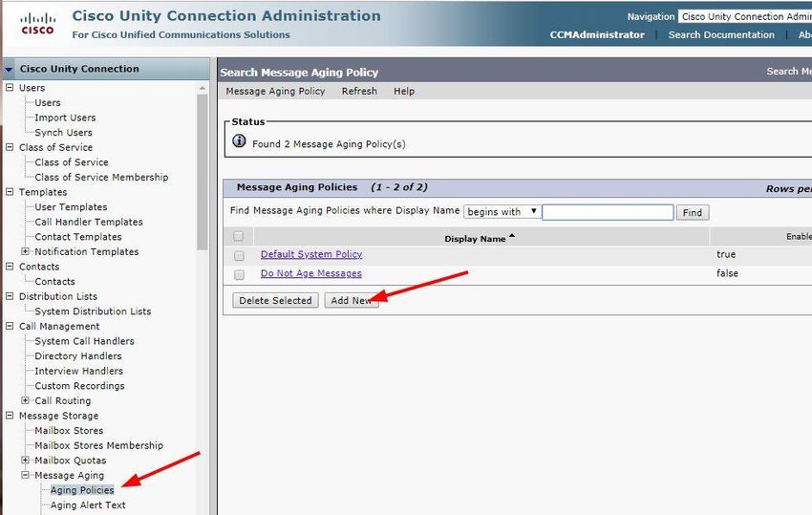Open Contact Templates
This screenshot has width=812, height=515.
tap(78, 237)
